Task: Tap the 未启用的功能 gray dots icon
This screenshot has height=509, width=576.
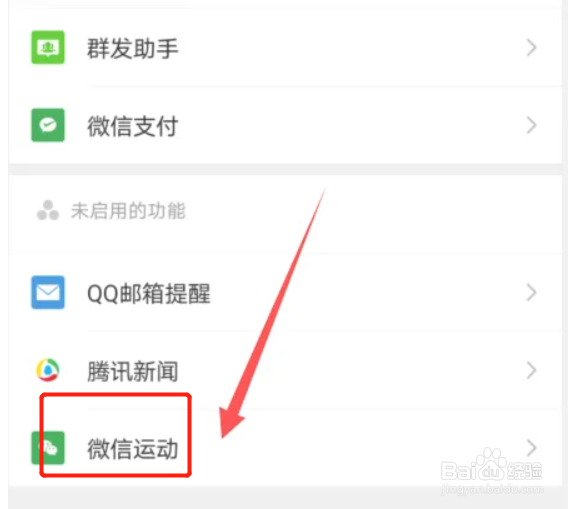Action: pyautogui.click(x=48, y=210)
